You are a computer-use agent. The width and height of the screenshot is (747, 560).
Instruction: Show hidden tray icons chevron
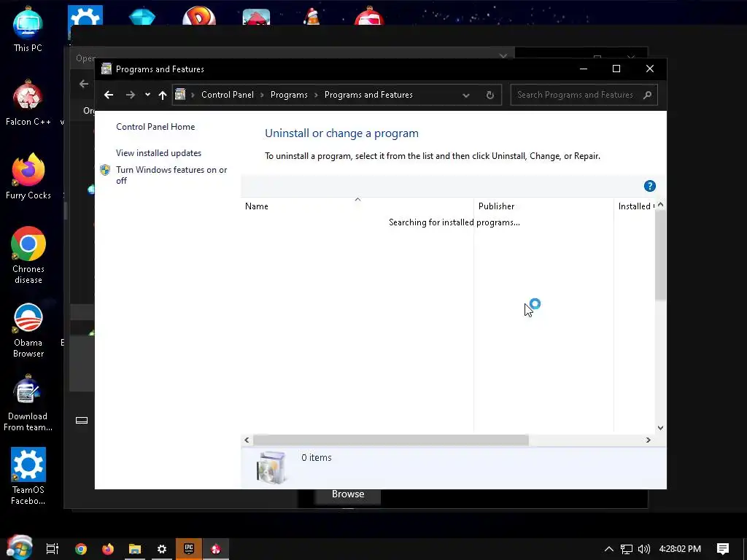pos(609,549)
